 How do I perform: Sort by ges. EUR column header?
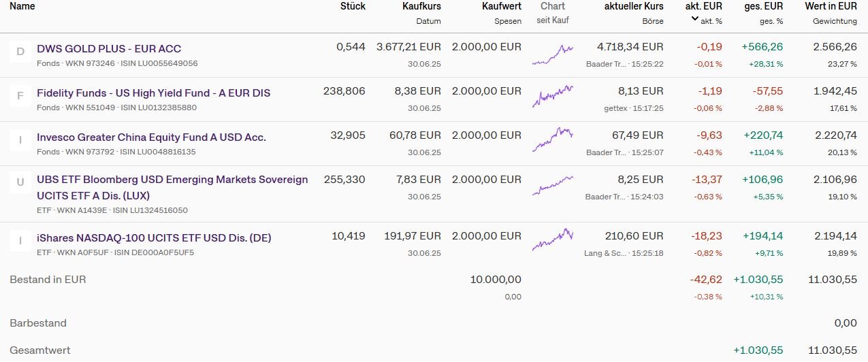tap(762, 6)
